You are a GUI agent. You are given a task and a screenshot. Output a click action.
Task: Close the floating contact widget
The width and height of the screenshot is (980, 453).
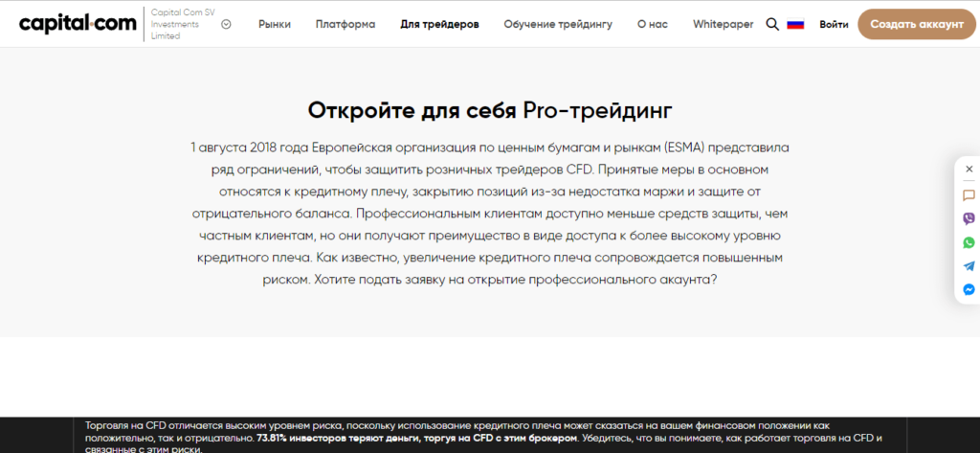969,169
